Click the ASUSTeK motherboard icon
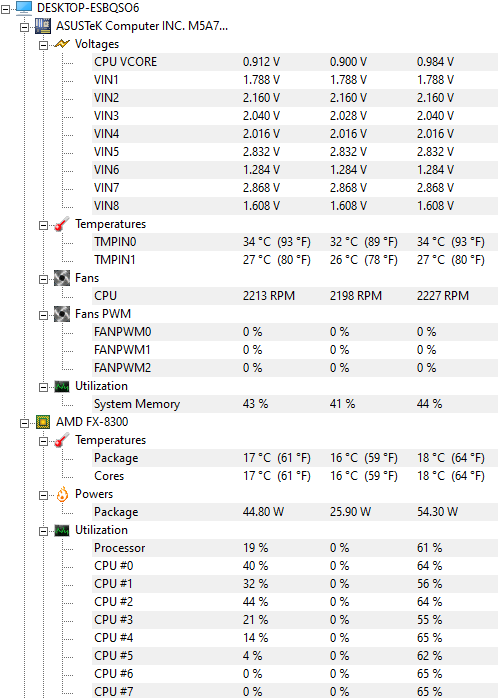Screen dimensions: 498x698 click(x=43, y=26)
